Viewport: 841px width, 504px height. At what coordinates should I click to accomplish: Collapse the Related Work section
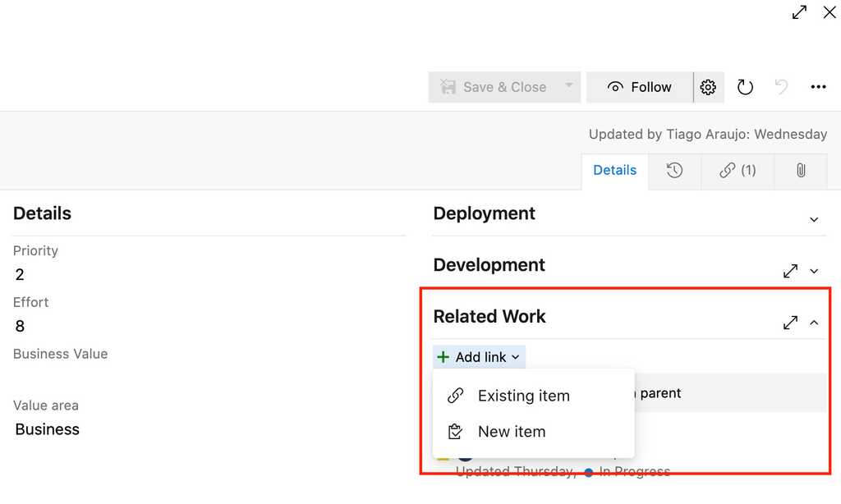(x=814, y=323)
